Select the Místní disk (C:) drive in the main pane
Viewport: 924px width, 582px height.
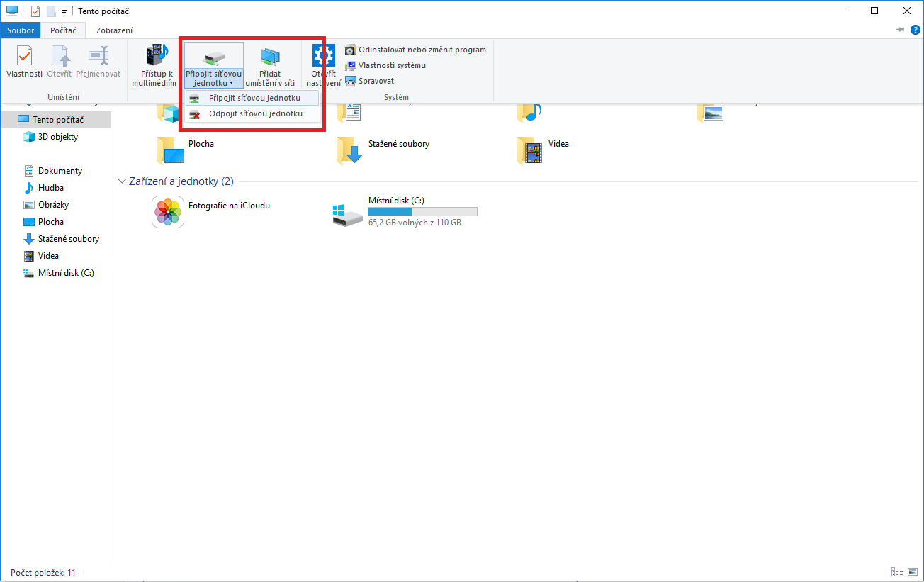(x=405, y=212)
